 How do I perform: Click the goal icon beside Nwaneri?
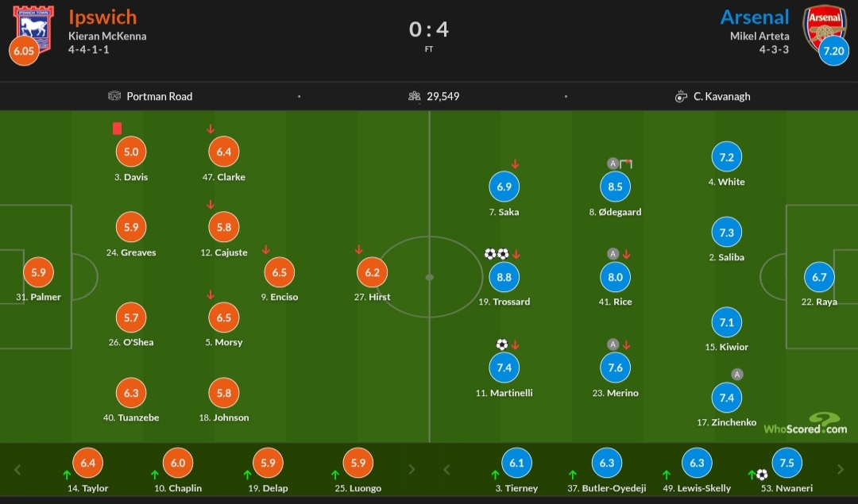(x=762, y=475)
